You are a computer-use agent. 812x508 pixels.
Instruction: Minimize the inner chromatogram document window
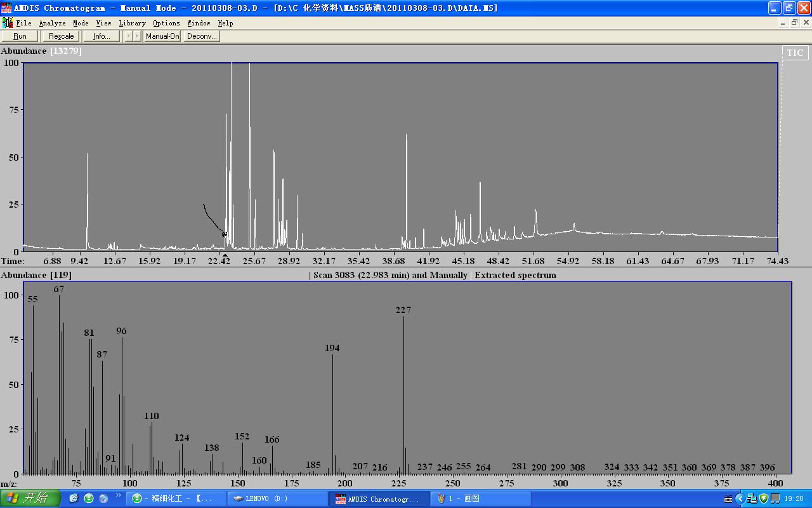click(783, 22)
